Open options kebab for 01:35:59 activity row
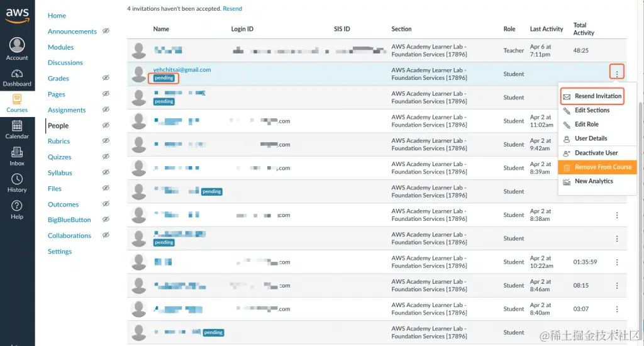644x346 pixels. pos(616,262)
